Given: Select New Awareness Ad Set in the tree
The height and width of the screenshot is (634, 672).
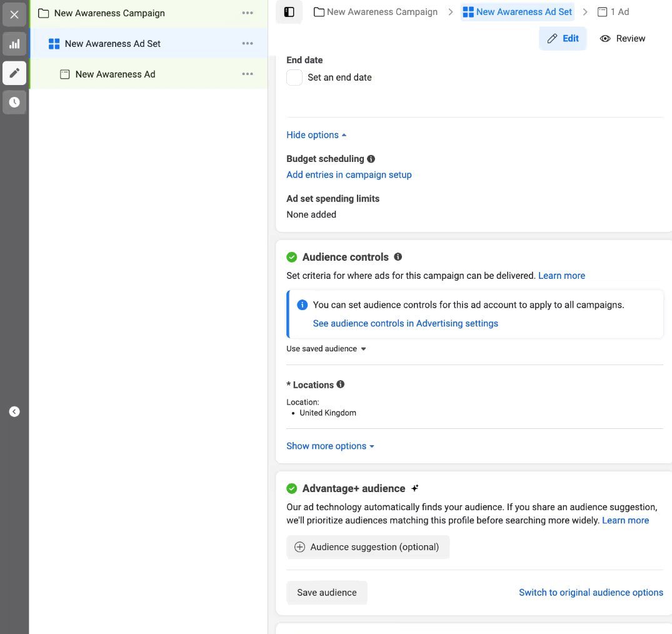Looking at the screenshot, I should point(148,43).
